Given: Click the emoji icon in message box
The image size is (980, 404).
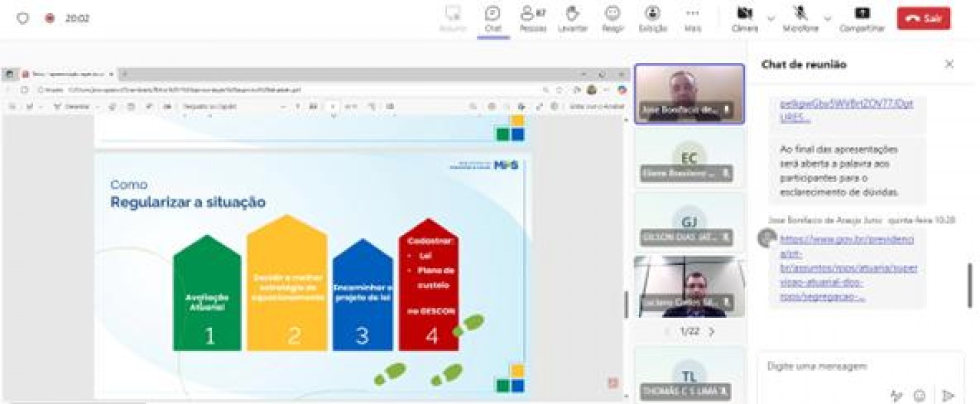Looking at the screenshot, I should [x=919, y=395].
